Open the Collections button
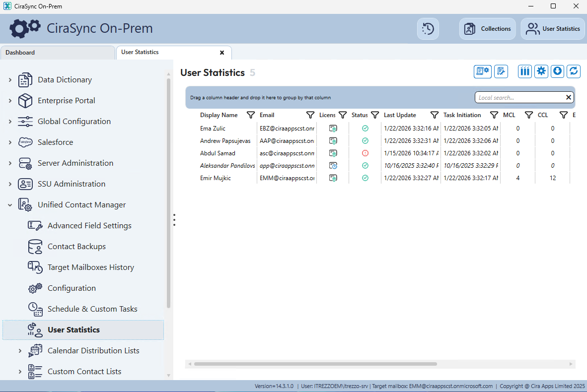587x392 pixels. click(x=488, y=29)
